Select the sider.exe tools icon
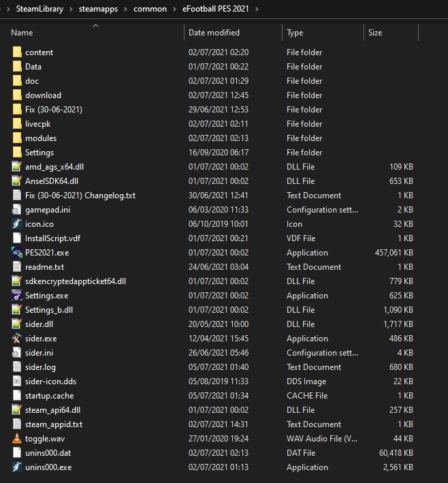Screen dimensions: 448x483 (16, 338)
